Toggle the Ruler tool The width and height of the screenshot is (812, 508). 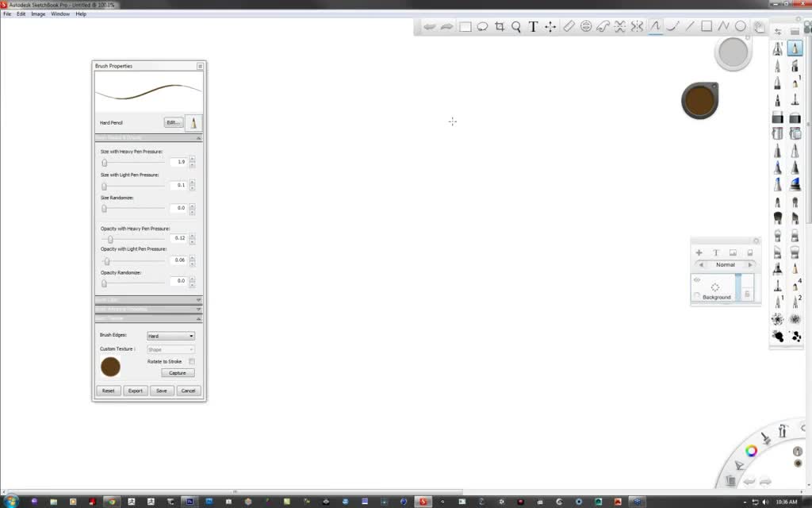coord(569,26)
